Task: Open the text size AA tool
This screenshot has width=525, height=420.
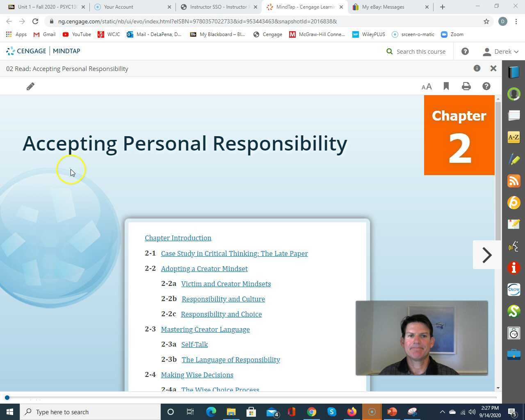Action: (427, 87)
